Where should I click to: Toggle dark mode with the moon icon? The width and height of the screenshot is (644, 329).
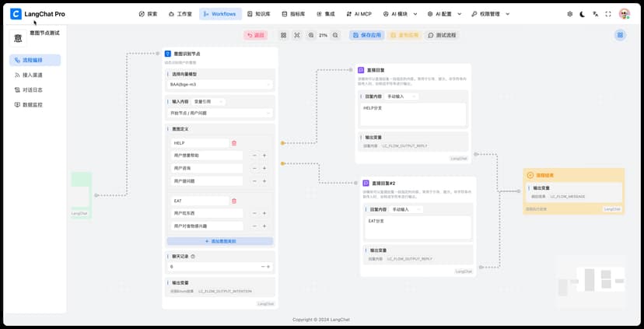tap(583, 14)
